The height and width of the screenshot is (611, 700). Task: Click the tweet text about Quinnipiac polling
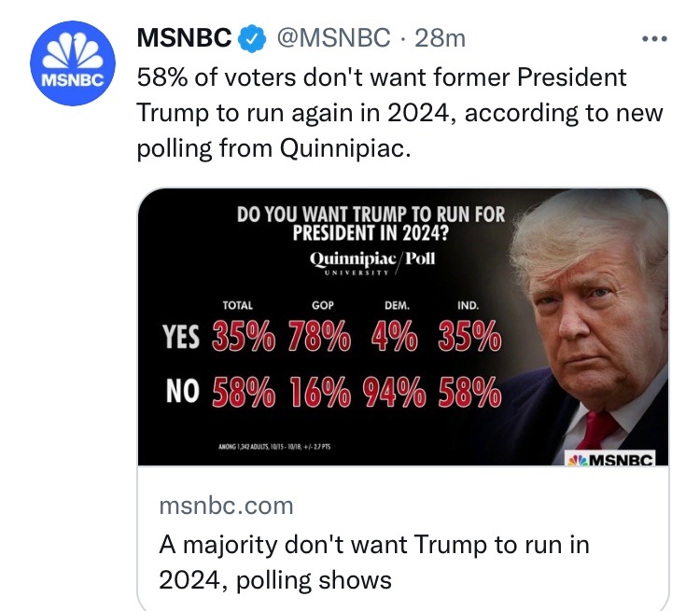399,113
